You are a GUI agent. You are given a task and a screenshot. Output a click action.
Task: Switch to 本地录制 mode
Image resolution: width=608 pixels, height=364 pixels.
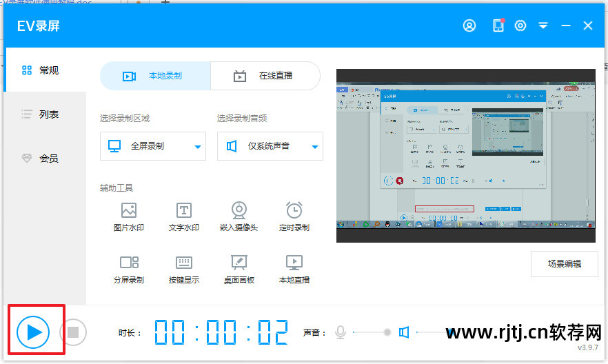click(x=156, y=76)
